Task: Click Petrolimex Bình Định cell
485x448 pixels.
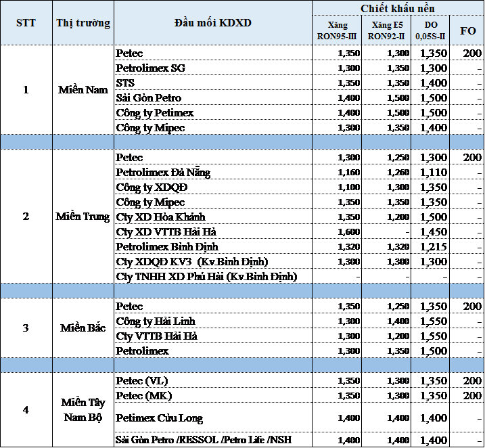Action: [x=213, y=246]
